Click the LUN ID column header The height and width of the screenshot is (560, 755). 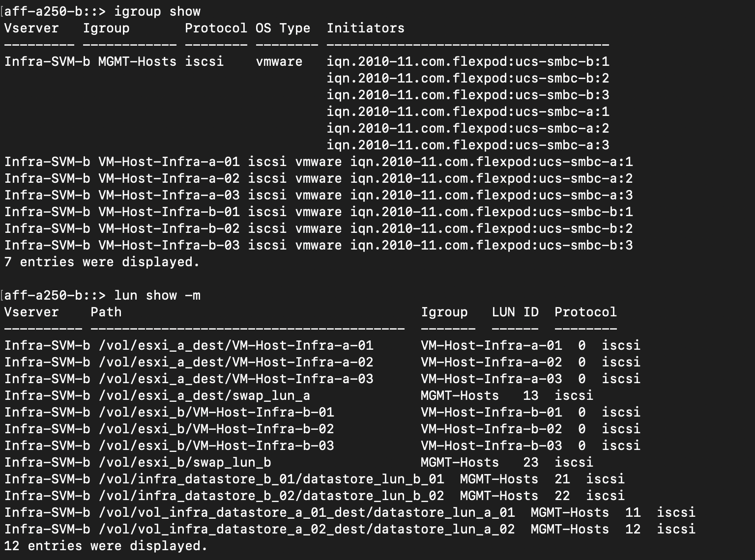coord(515,312)
